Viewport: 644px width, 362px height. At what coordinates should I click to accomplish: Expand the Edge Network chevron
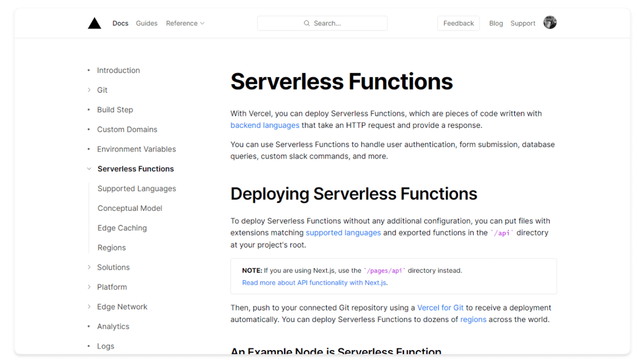point(89,307)
